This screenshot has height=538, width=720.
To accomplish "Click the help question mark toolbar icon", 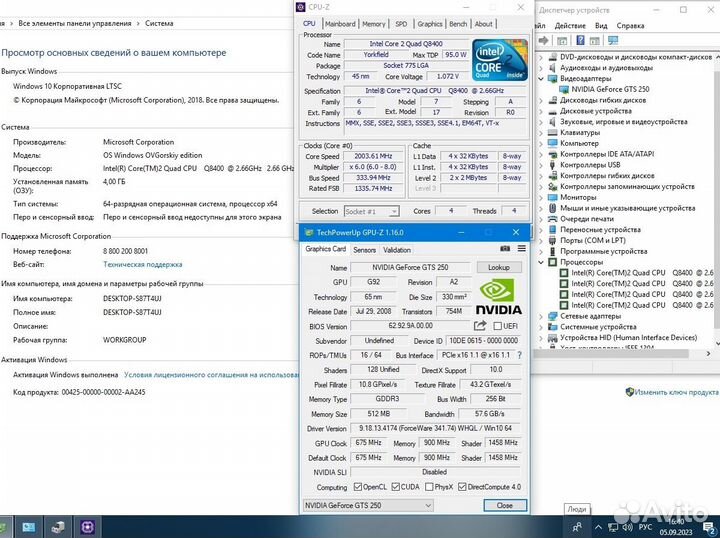I will pyautogui.click(x=580, y=40).
